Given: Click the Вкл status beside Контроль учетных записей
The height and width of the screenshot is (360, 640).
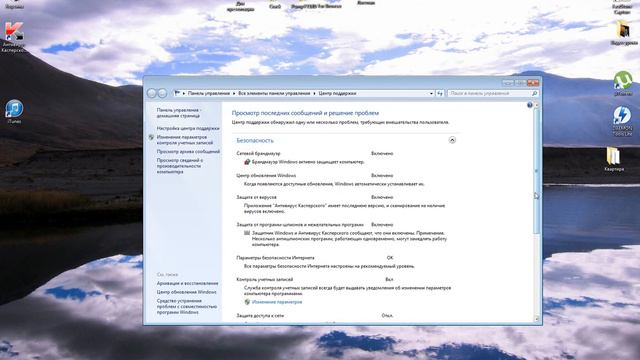Looking at the screenshot, I should 389,280.
